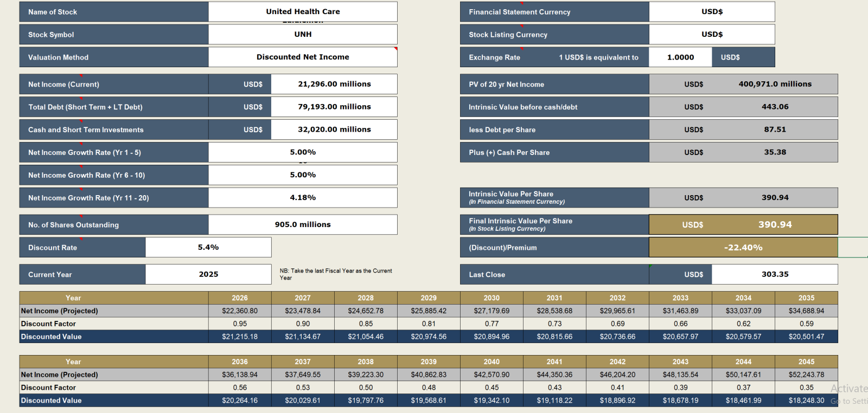868x413 pixels.
Task: Select Stock Listing Currency value cell
Action: tap(712, 34)
